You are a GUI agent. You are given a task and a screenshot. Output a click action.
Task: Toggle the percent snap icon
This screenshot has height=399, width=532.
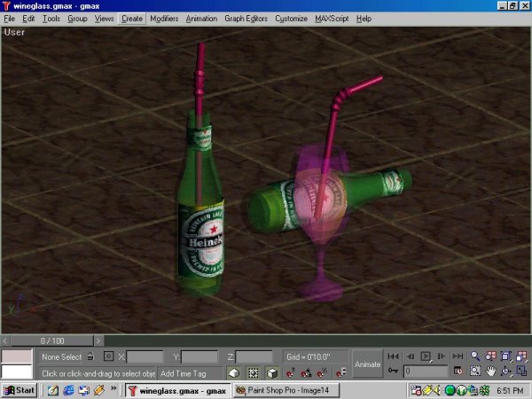pyautogui.click(x=322, y=373)
